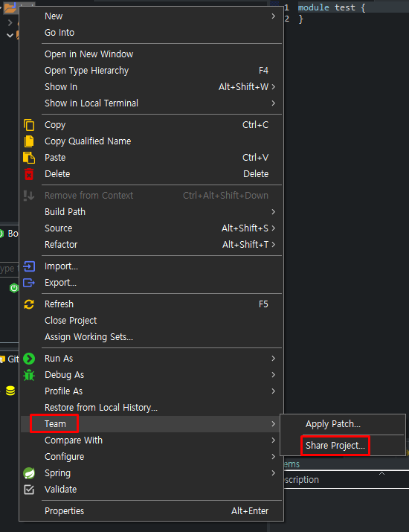Click the Export arrow icon
This screenshot has height=532, width=409.
(x=29, y=283)
